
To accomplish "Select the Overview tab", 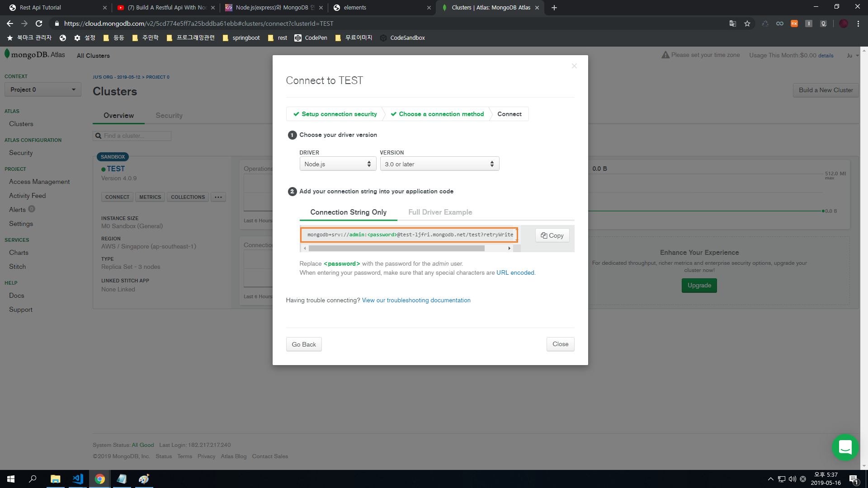I will point(118,115).
